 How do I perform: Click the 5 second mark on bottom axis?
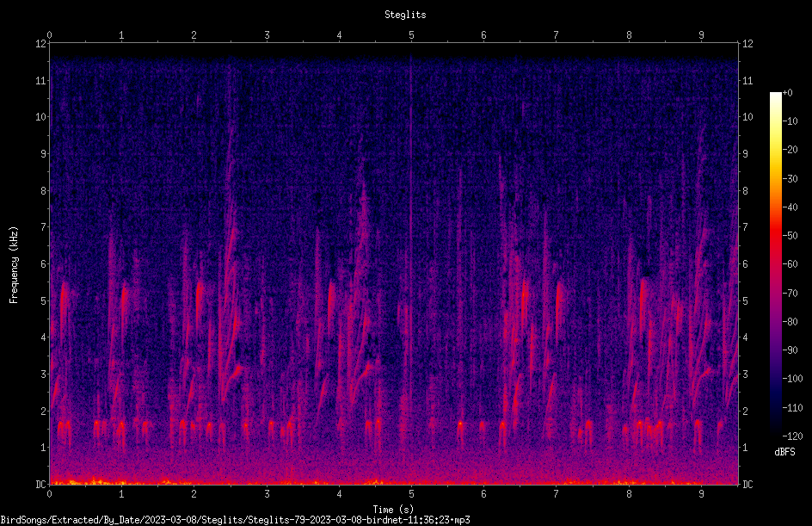tap(411, 494)
